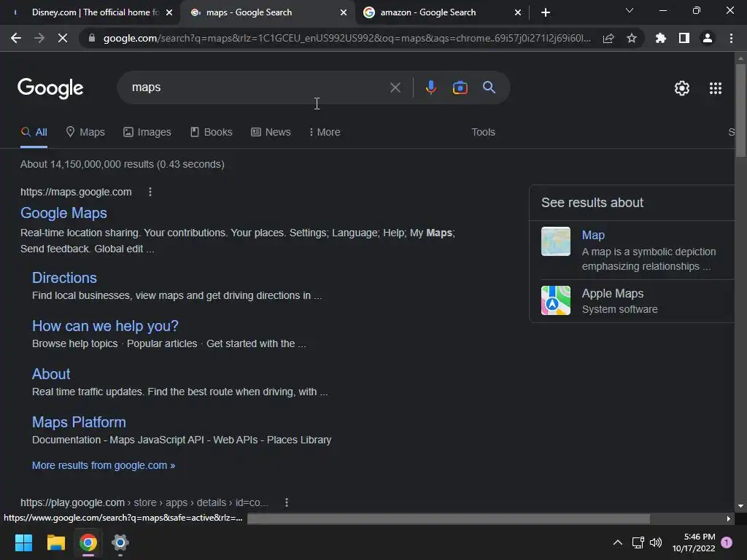Open a new tab with the plus button
This screenshot has width=747, height=560.
pos(546,12)
